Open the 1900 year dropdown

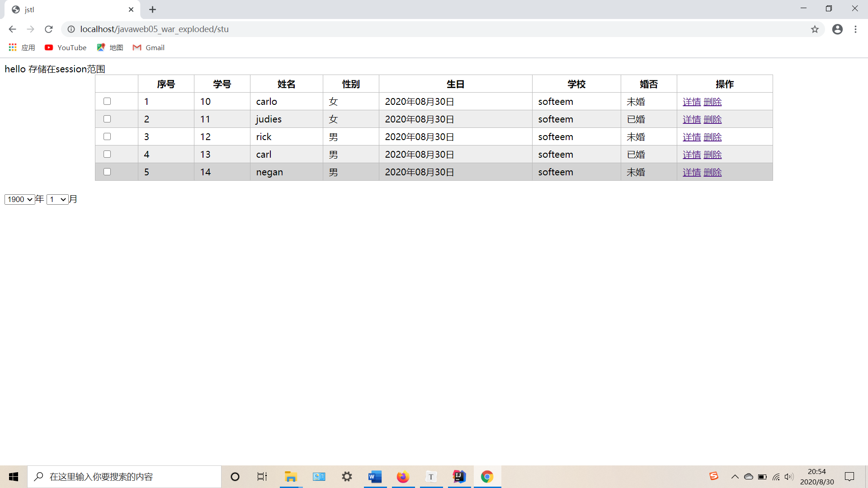19,199
